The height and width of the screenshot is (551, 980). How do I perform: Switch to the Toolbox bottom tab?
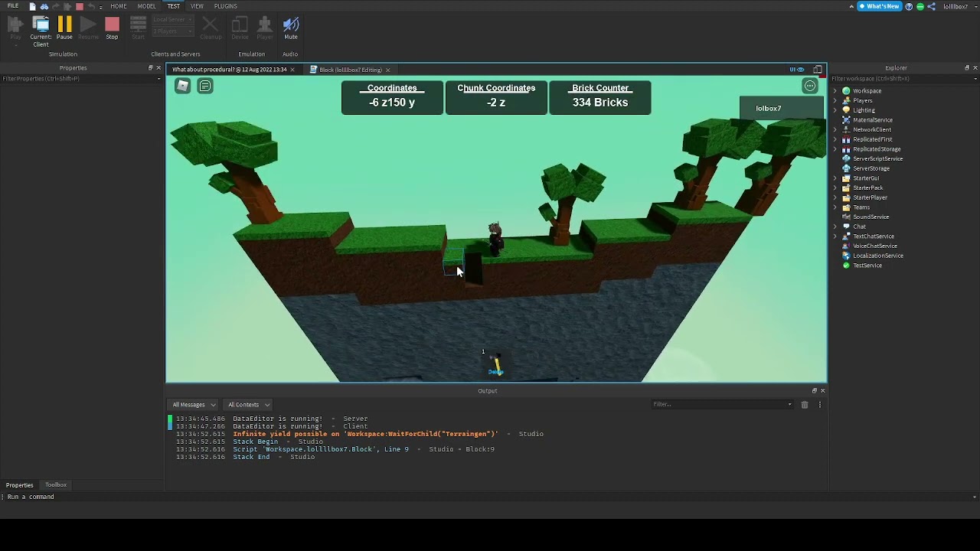coord(56,484)
